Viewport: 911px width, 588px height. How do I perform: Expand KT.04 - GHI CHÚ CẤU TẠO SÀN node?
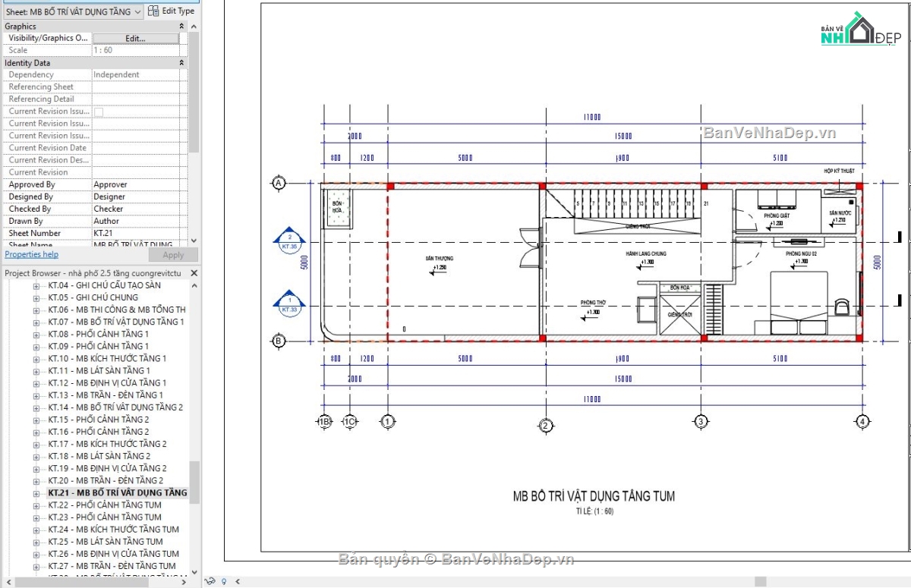click(36, 285)
